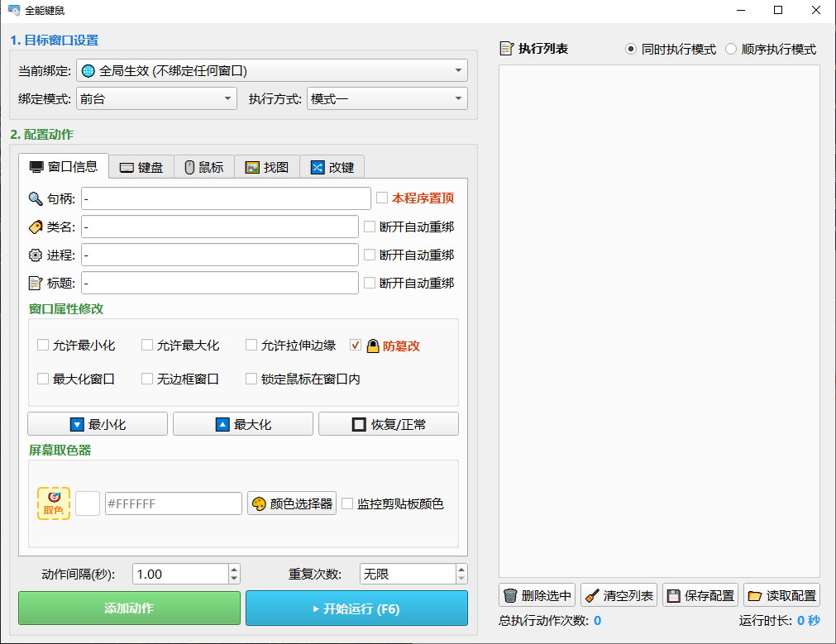Click the empty 执行列表 list area
The image size is (836, 644).
660,321
